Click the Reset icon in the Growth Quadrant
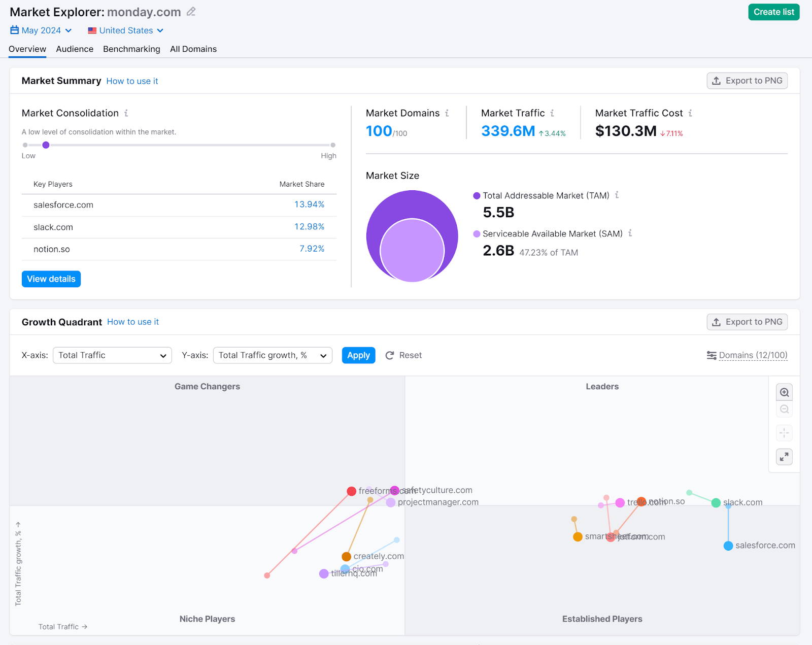The height and width of the screenshot is (645, 812). point(390,355)
